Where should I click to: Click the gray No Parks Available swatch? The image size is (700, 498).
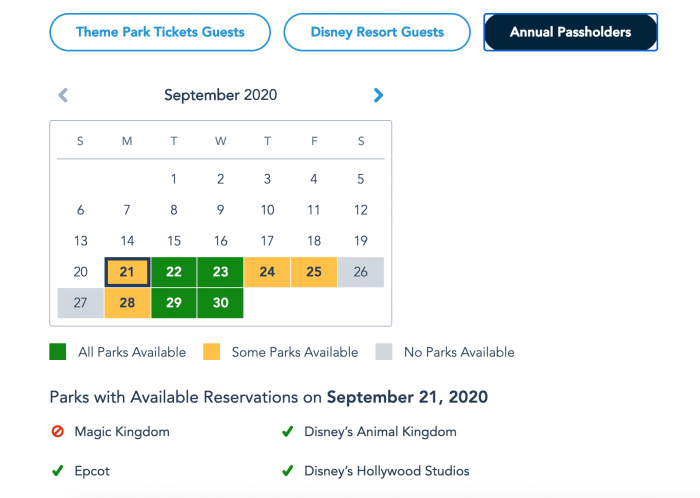(x=384, y=352)
